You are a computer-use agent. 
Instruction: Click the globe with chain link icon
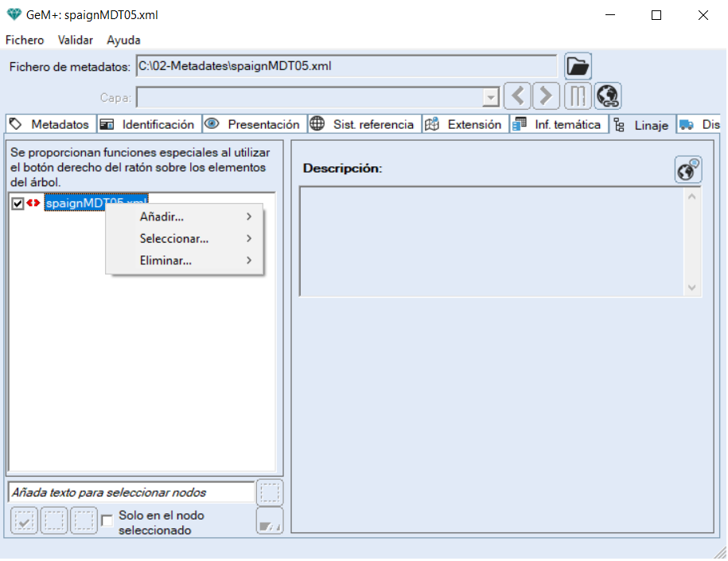pyautogui.click(x=608, y=96)
